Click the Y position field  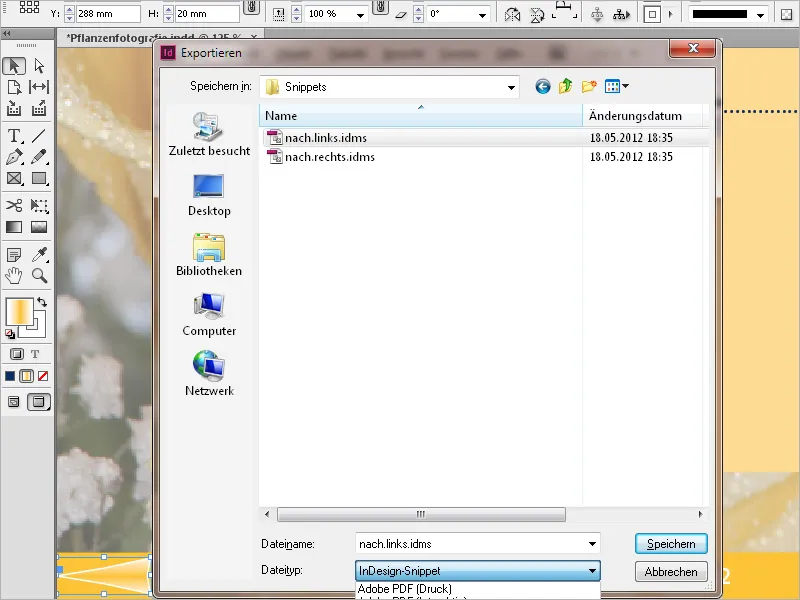coord(108,14)
